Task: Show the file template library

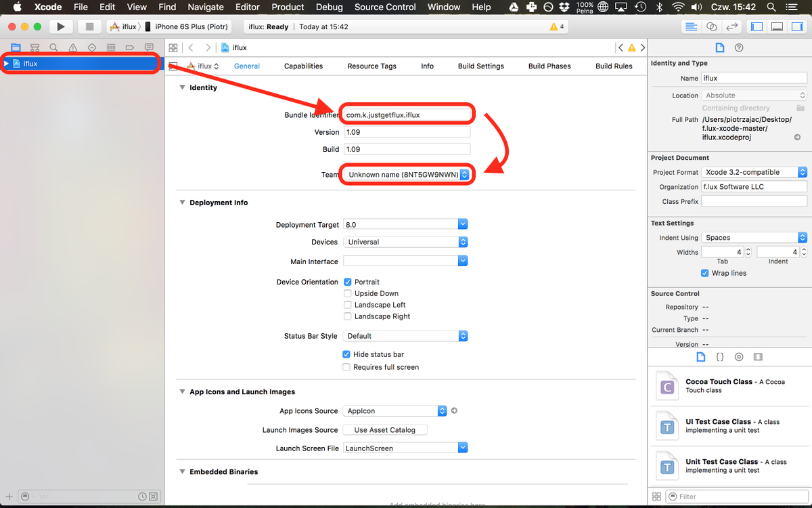Action: pos(701,357)
